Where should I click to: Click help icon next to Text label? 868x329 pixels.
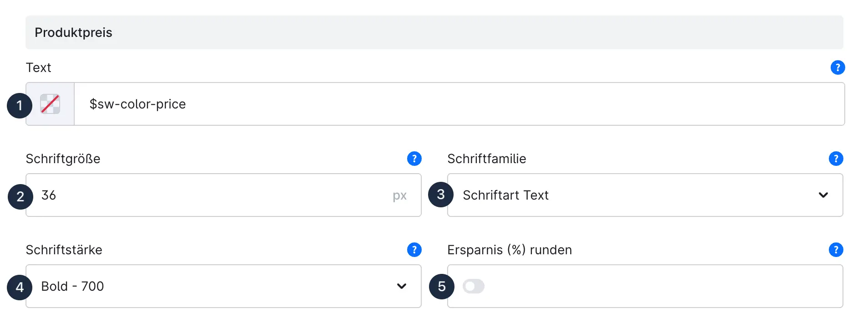pos(837,67)
